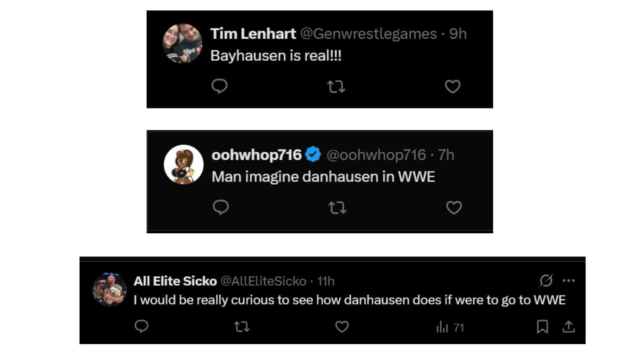Click oohwhop716's cartoon avatar

[183, 165]
